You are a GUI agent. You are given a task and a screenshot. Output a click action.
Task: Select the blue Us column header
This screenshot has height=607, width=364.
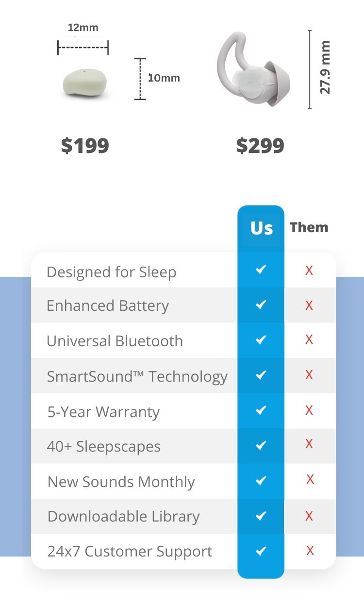261,228
